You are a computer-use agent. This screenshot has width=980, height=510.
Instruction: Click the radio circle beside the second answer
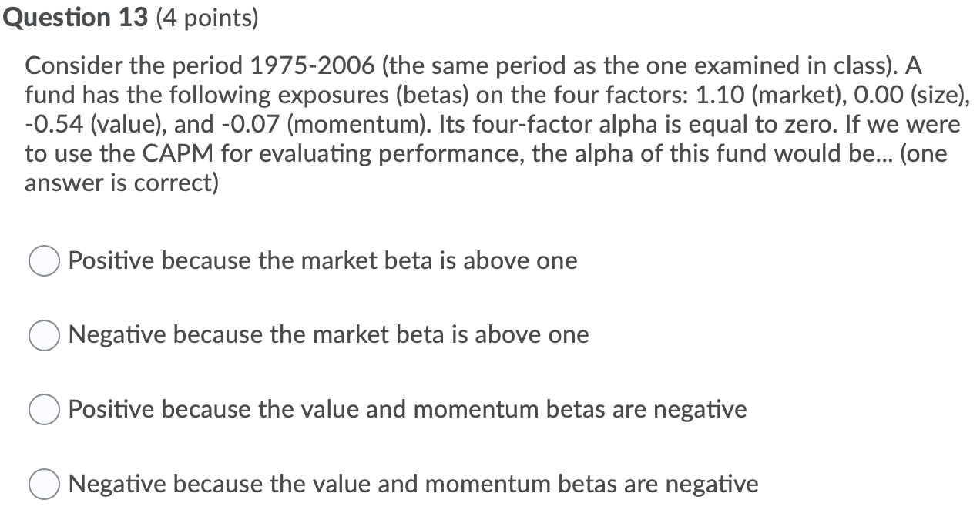[x=44, y=335]
